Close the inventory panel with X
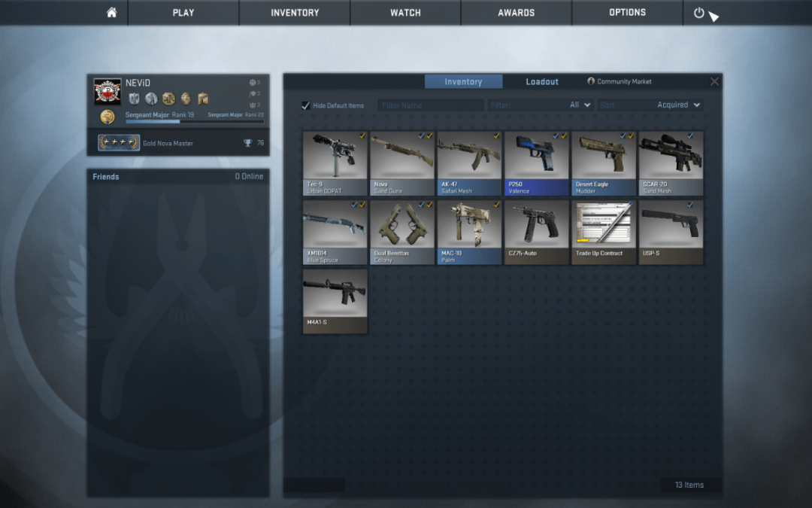The image size is (812, 508). (714, 81)
